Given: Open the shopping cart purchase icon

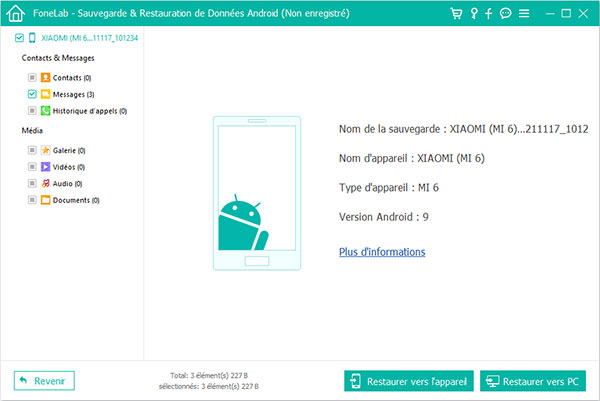Looking at the screenshot, I should pyautogui.click(x=456, y=13).
